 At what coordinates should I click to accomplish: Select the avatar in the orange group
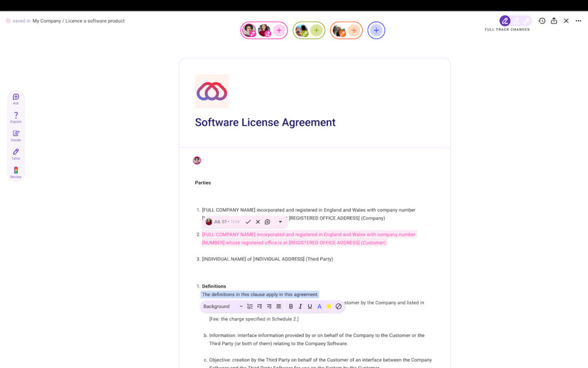339,30
